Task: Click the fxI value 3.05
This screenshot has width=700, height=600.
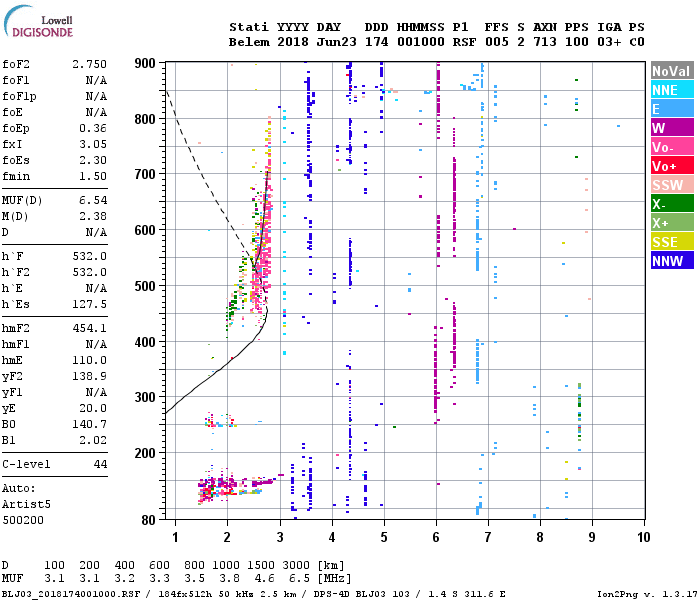Action: [x=93, y=144]
